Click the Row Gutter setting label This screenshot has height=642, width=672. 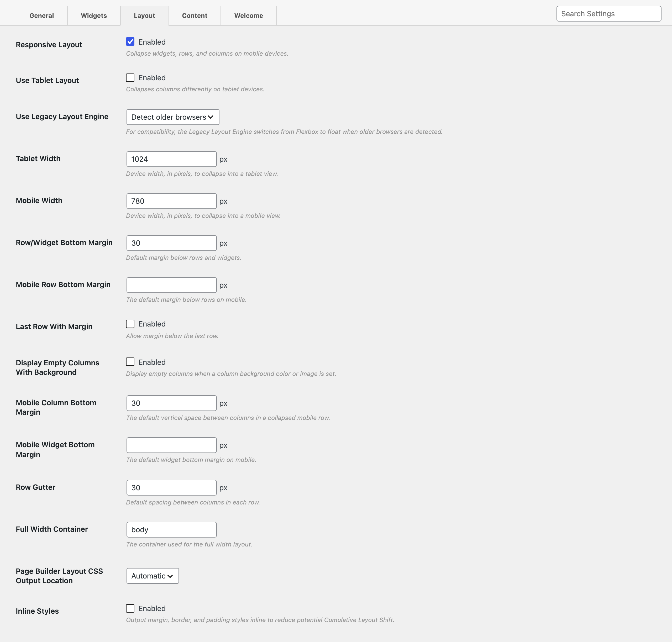tap(36, 487)
